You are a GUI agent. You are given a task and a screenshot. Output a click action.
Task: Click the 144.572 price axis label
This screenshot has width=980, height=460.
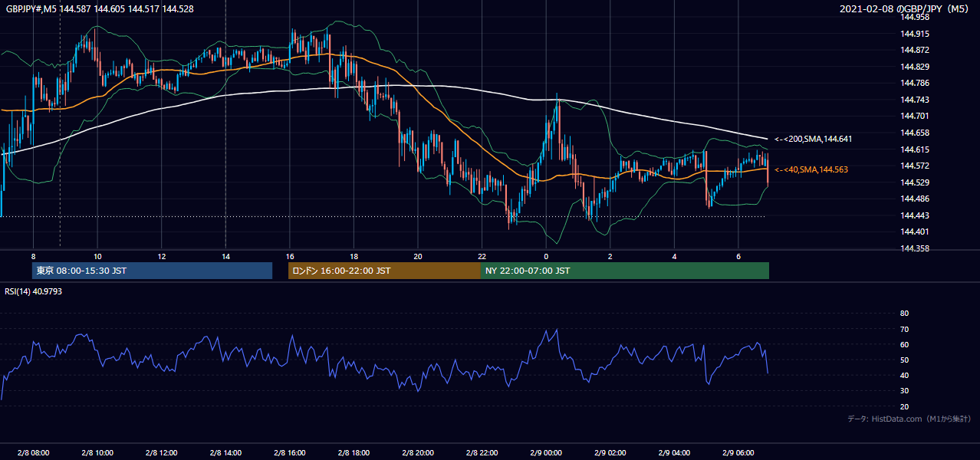[x=916, y=166]
